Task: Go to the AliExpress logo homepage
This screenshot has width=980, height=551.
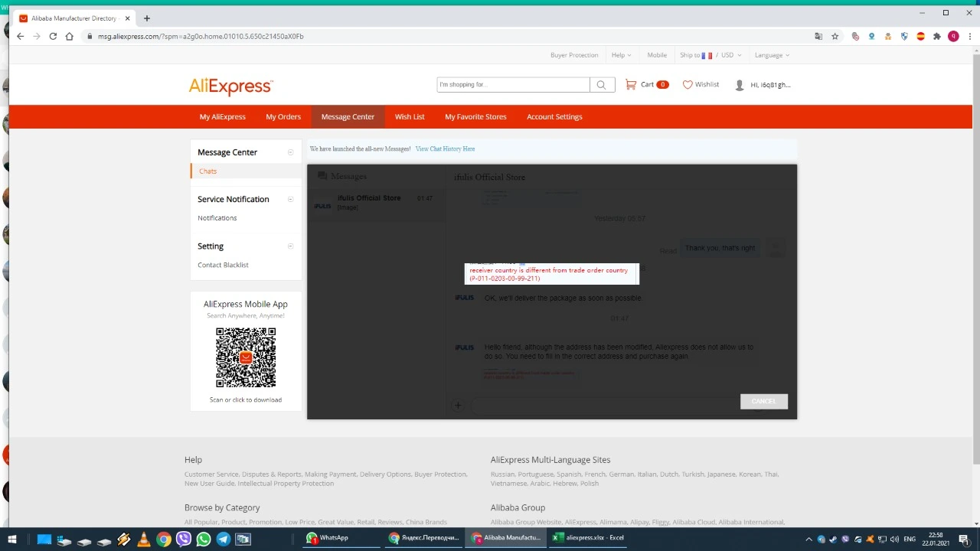Action: pos(230,86)
